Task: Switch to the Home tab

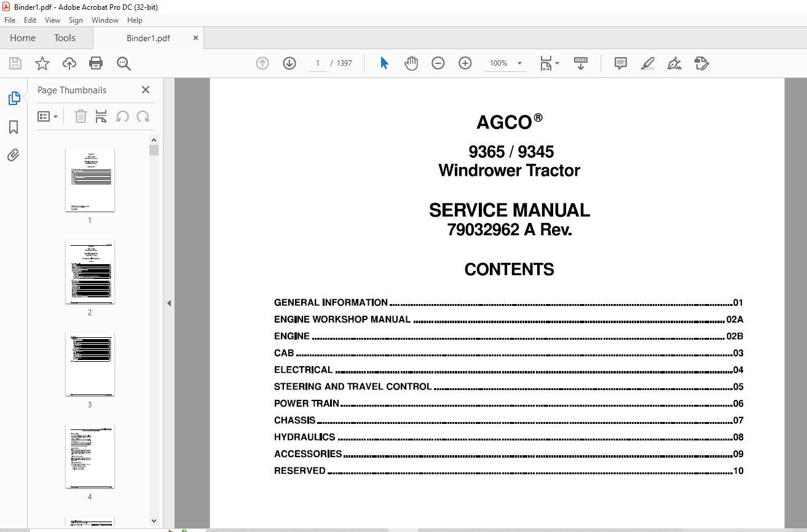Action: tap(23, 38)
